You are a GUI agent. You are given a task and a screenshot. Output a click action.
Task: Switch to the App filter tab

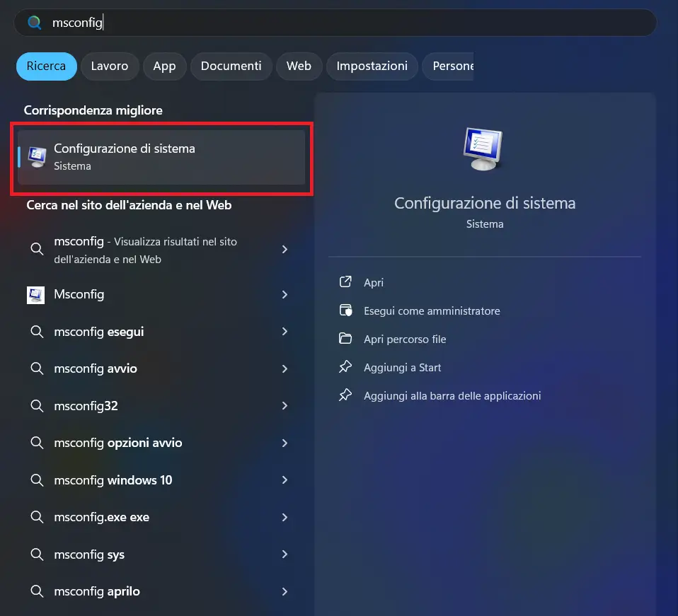(164, 66)
